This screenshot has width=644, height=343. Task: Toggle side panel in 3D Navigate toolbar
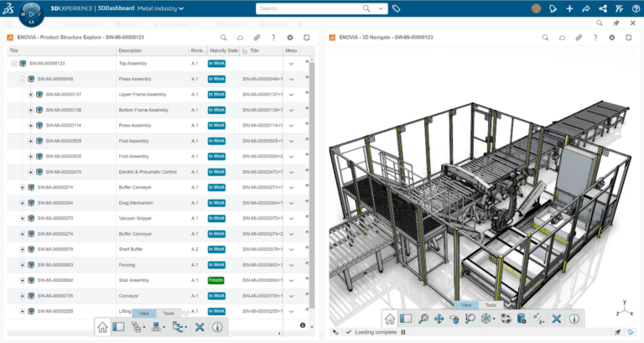pos(406,319)
